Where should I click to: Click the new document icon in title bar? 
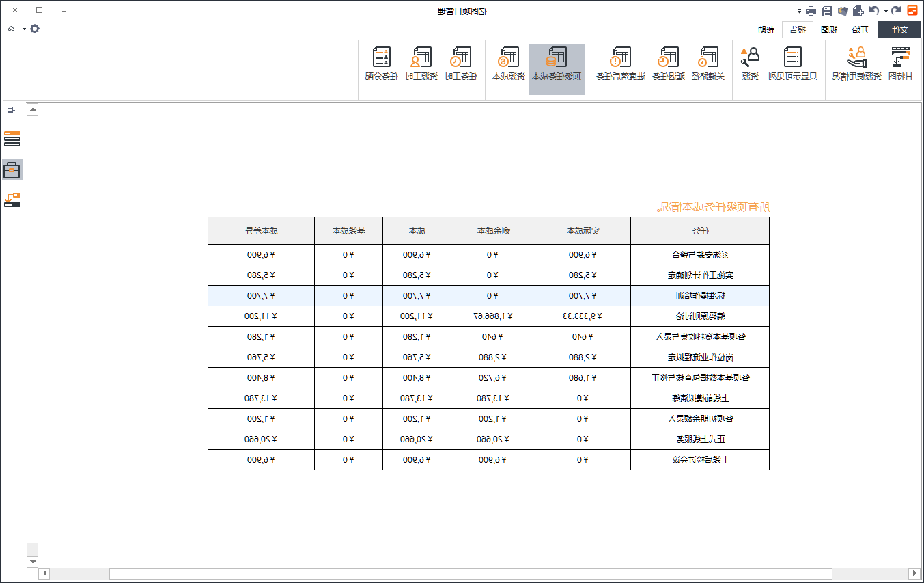coord(858,11)
